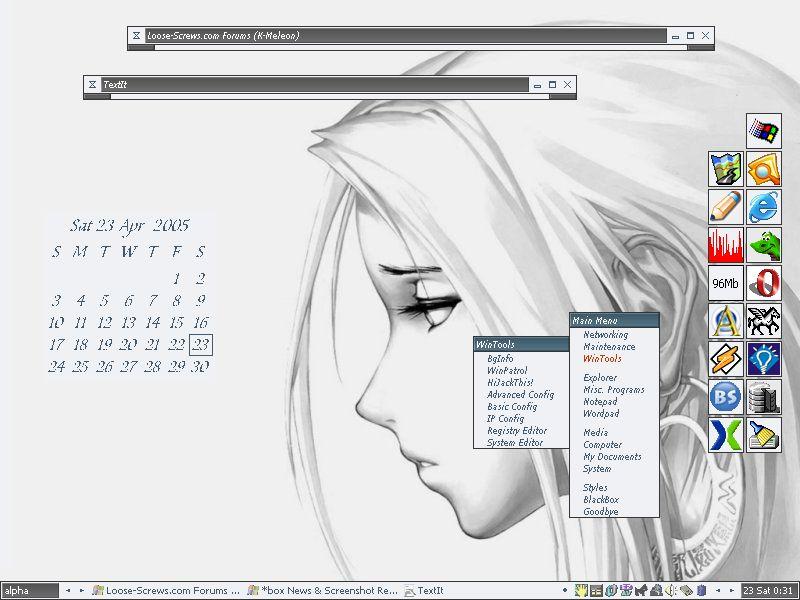Expand the Styles submenu
The height and width of the screenshot is (600, 800).
pyautogui.click(x=595, y=488)
